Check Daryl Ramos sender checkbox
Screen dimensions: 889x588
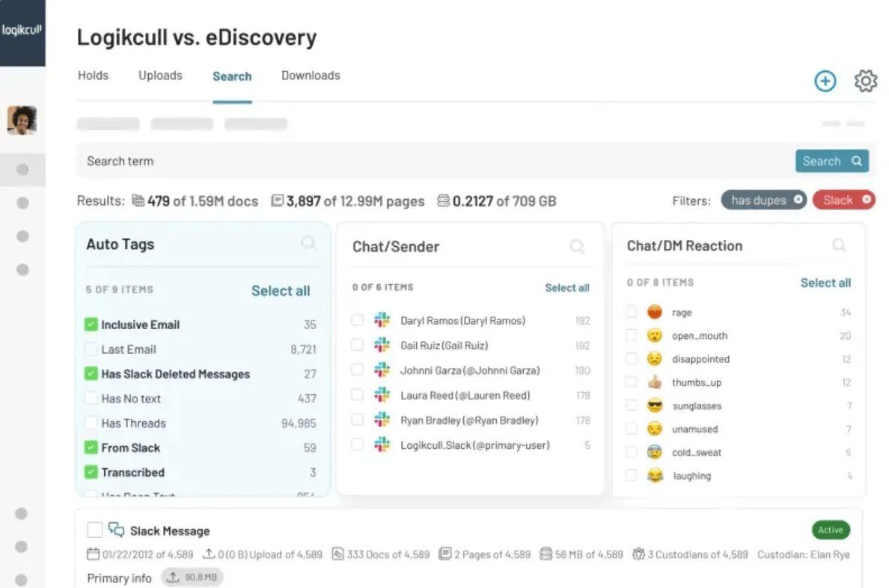tap(357, 319)
